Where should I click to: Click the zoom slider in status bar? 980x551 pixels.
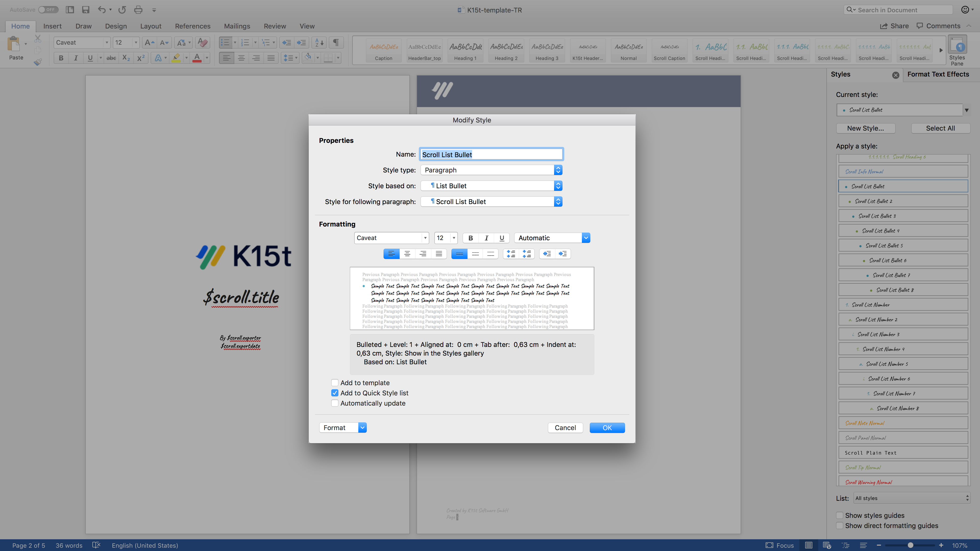(x=910, y=545)
